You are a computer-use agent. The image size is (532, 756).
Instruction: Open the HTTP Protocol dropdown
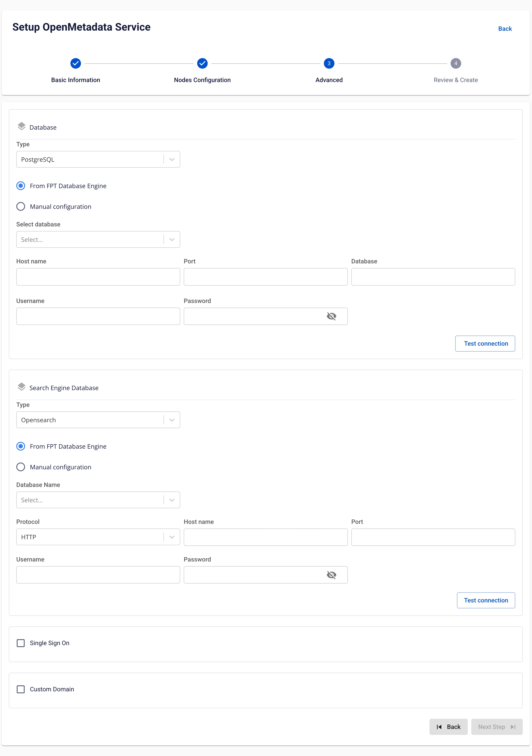(98, 537)
